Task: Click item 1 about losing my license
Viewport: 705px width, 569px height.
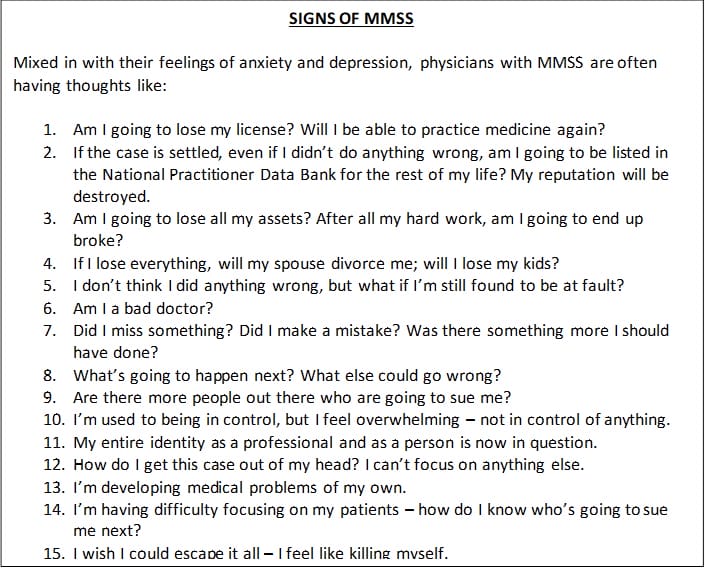Action: point(340,130)
